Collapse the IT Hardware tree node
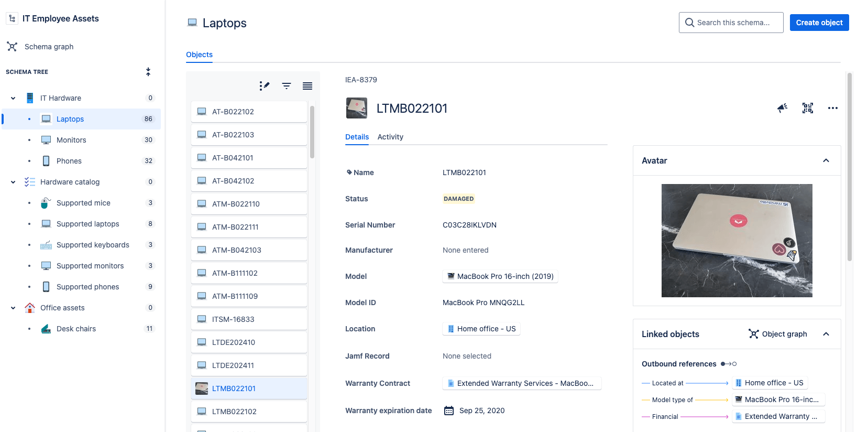 (x=13, y=98)
